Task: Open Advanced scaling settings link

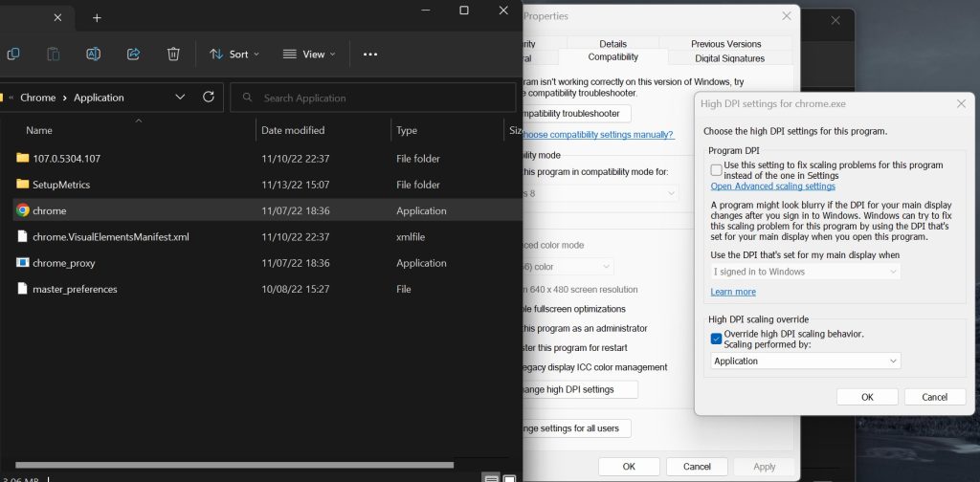Action: 772,186
